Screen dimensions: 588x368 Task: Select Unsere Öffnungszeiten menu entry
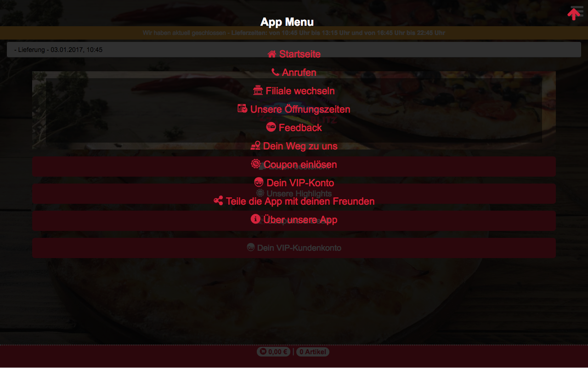click(294, 109)
